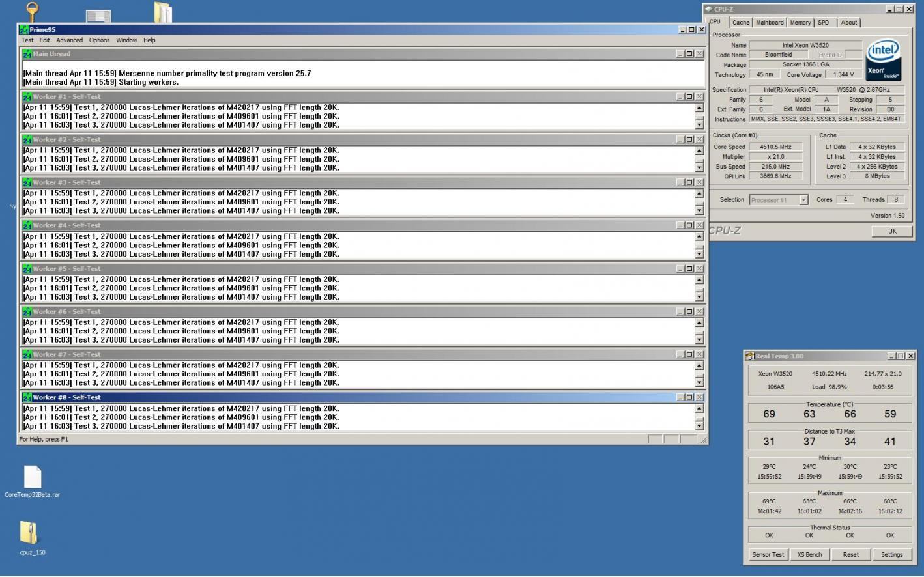This screenshot has height=577, width=924.
Task: Open the Advanced menu in Prime95
Action: (x=69, y=40)
